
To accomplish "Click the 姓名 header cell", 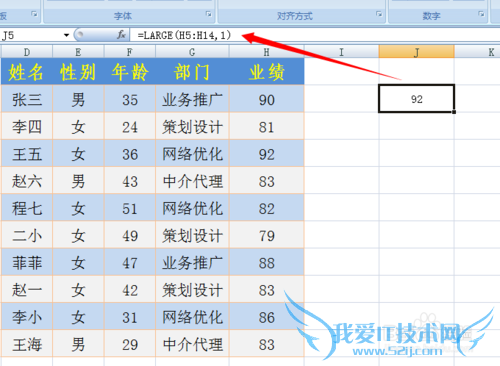I will [27, 72].
